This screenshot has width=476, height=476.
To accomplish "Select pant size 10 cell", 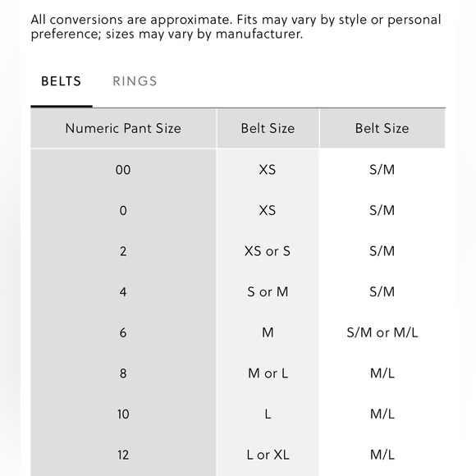I will (x=123, y=414).
